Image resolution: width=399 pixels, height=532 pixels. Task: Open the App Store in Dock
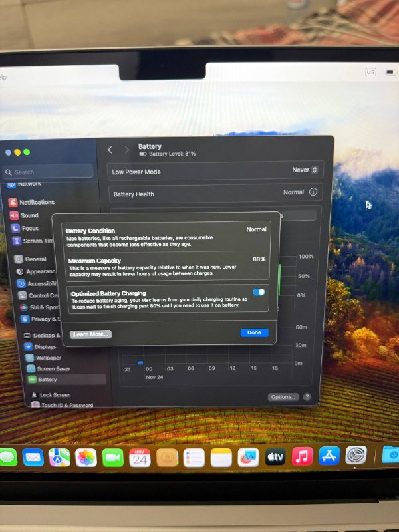click(x=329, y=456)
